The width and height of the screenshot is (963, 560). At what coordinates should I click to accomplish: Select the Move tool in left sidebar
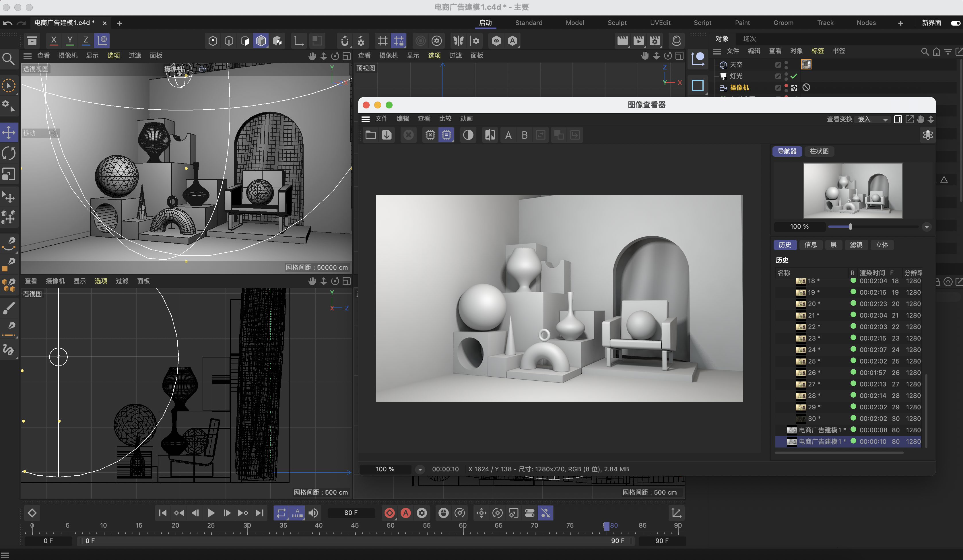point(9,133)
